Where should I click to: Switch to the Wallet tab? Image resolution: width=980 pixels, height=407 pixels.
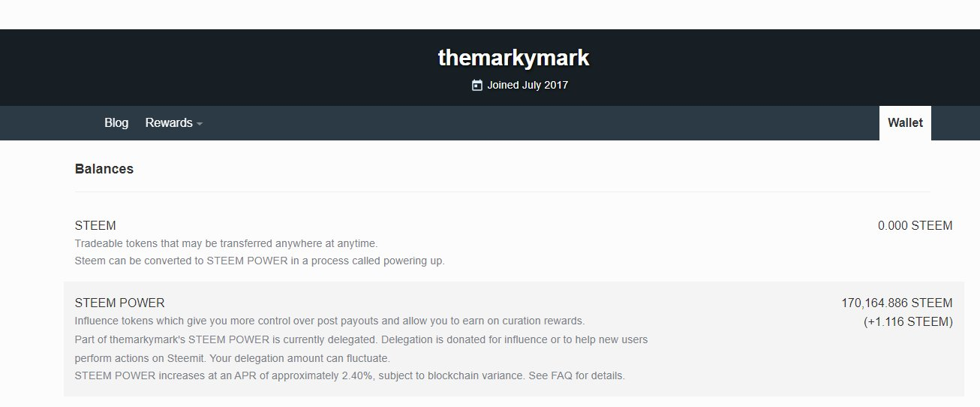pyautogui.click(x=905, y=123)
